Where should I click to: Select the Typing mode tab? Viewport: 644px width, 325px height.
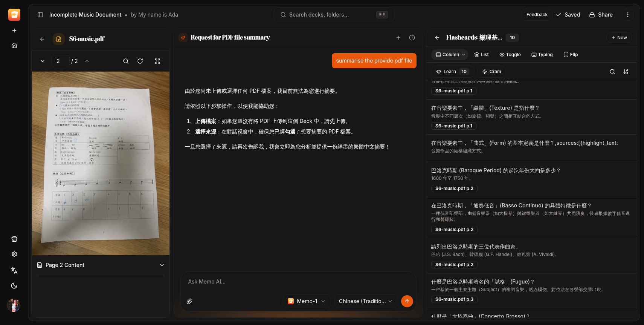click(542, 55)
